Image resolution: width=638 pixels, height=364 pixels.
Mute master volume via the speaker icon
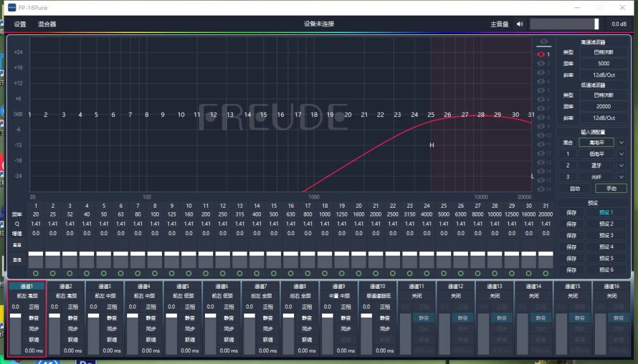[x=520, y=24]
